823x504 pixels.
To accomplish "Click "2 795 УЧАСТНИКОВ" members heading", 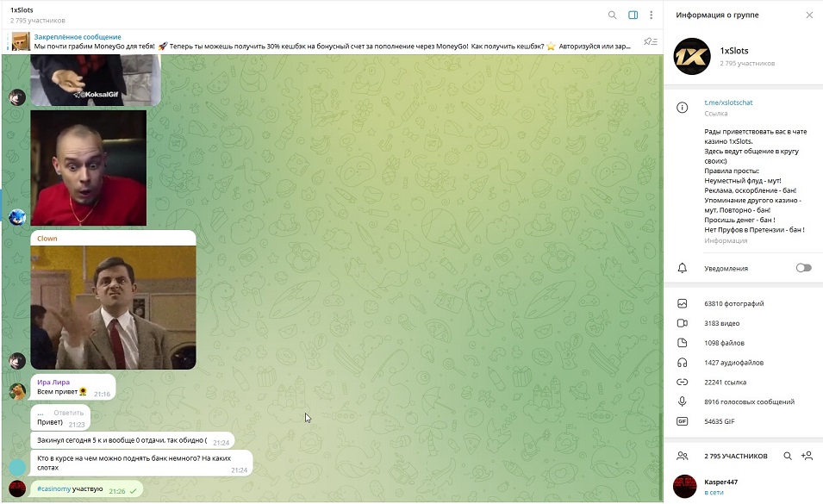I will (x=736, y=457).
